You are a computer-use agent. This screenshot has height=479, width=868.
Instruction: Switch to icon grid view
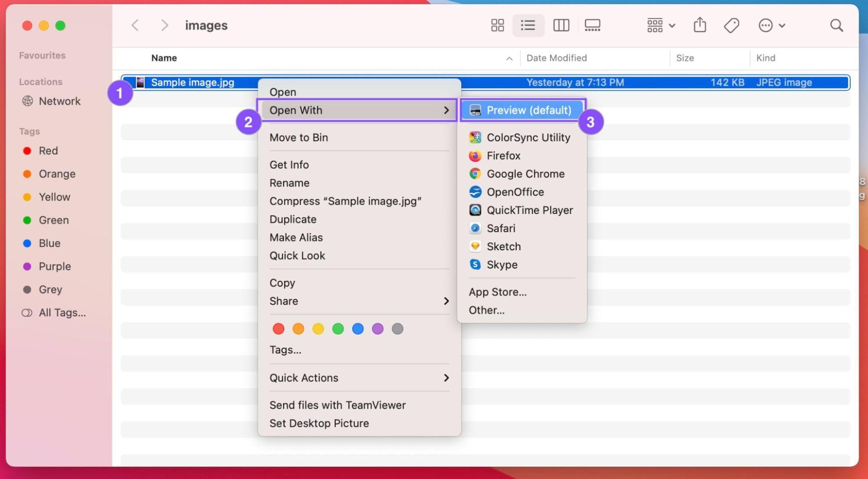pyautogui.click(x=497, y=25)
